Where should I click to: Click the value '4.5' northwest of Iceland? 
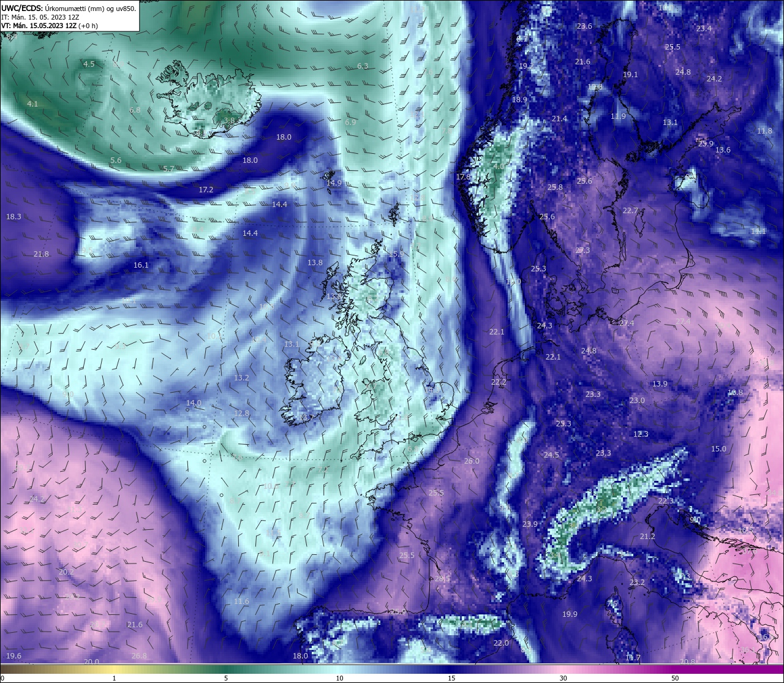coord(89,64)
